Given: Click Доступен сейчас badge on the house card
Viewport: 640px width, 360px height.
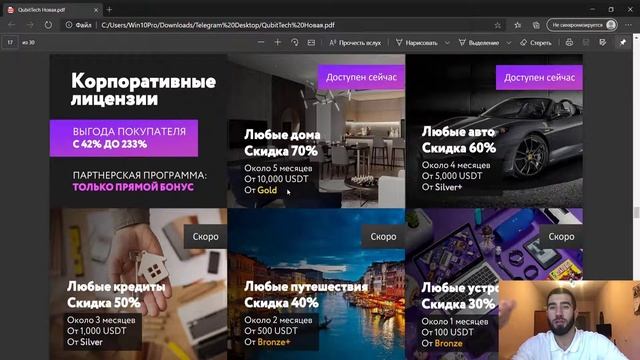Looking at the screenshot, I should pyautogui.click(x=361, y=77).
